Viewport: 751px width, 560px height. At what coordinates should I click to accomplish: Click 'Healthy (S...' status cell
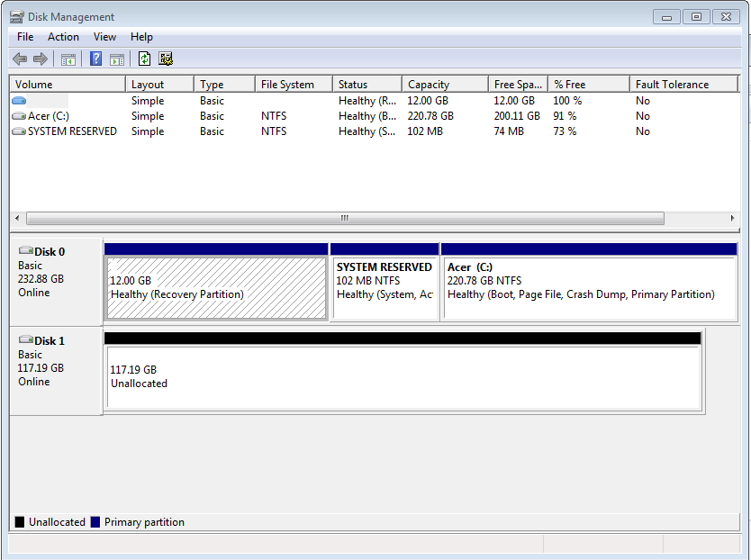click(367, 131)
